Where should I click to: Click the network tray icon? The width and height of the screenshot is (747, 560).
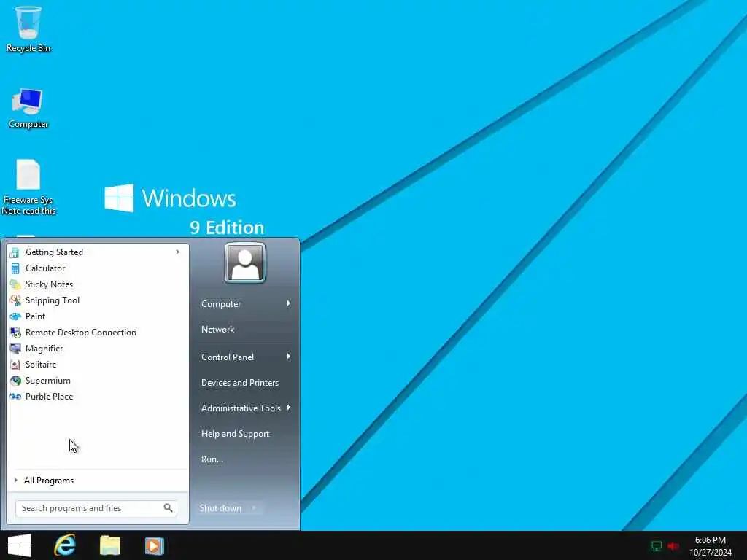coord(656,546)
